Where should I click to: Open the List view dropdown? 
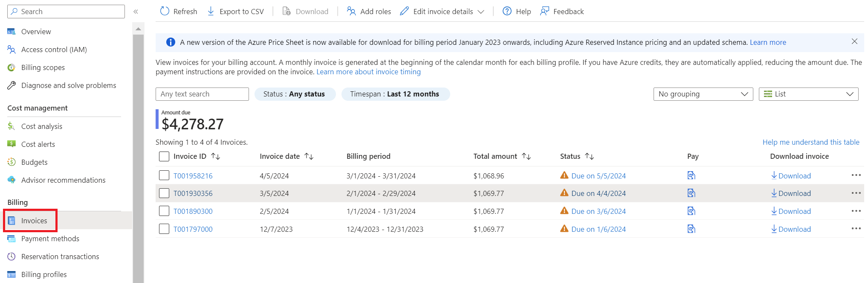[808, 94]
